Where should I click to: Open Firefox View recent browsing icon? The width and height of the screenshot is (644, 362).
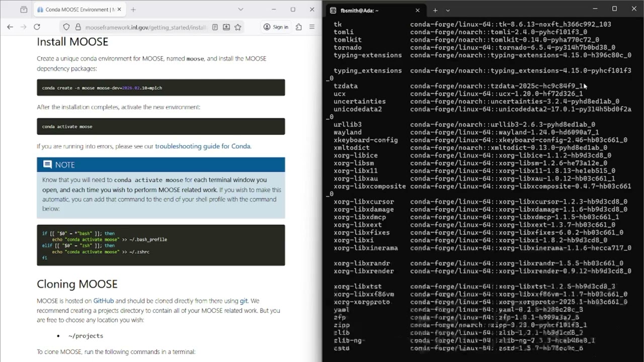pyautogui.click(x=24, y=10)
